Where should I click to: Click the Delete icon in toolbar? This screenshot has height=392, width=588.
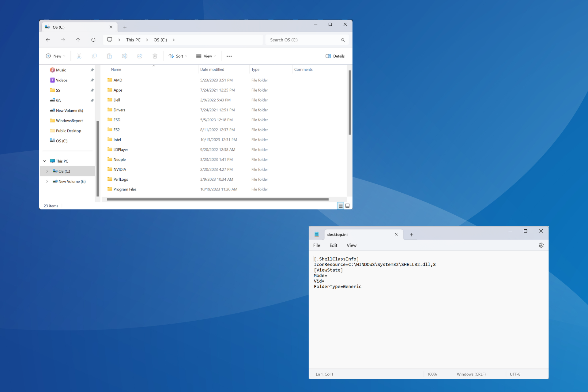tap(154, 56)
